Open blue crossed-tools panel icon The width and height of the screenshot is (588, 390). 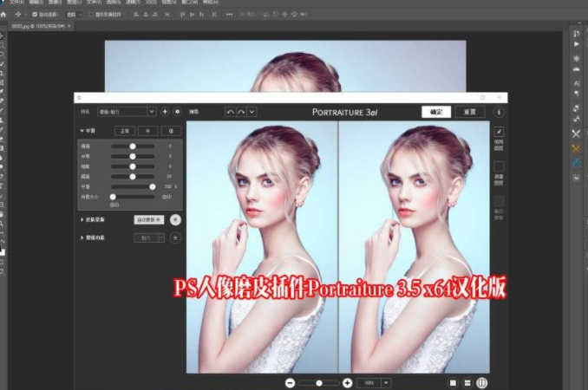[x=577, y=163]
